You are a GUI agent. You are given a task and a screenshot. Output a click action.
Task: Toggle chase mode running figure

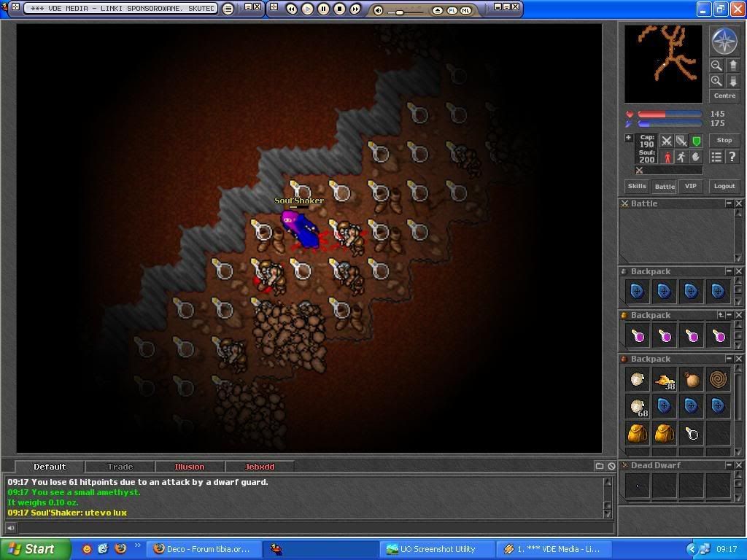click(681, 157)
